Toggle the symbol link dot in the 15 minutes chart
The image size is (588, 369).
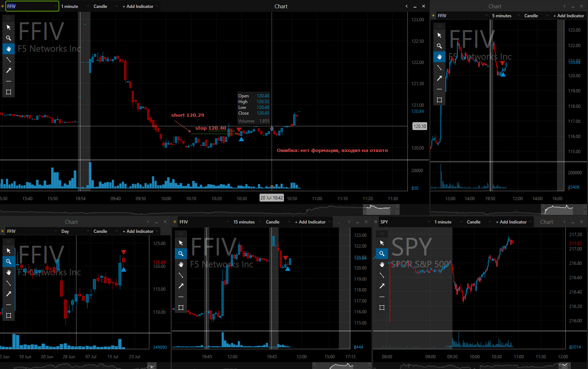175,222
